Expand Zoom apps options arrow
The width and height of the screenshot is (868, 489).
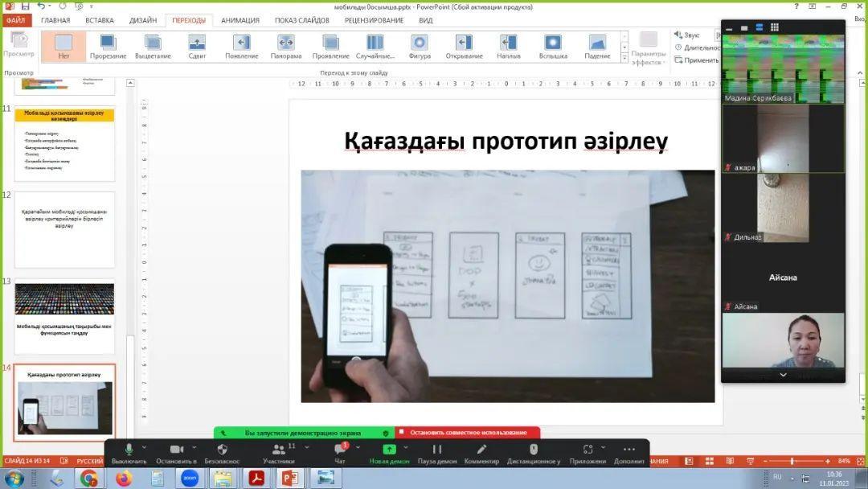point(603,447)
